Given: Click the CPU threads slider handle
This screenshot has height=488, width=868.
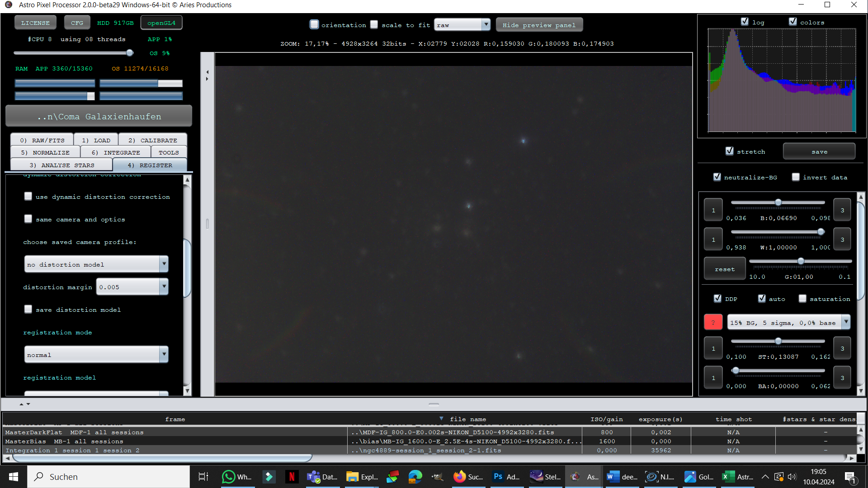Looking at the screenshot, I should (130, 53).
